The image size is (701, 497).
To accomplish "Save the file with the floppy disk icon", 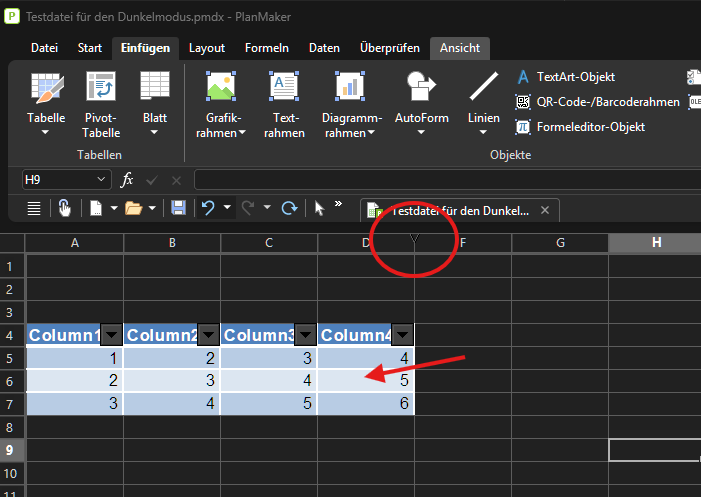I will (178, 208).
